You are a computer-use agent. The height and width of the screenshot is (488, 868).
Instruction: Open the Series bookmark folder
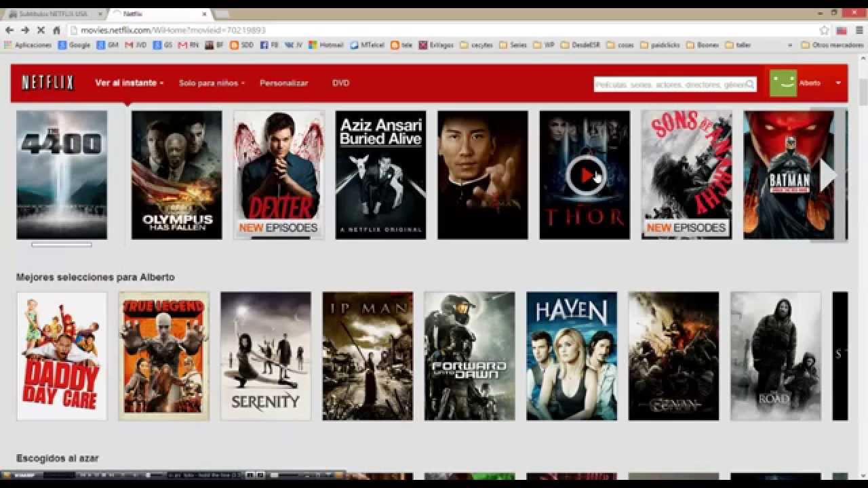pos(513,45)
